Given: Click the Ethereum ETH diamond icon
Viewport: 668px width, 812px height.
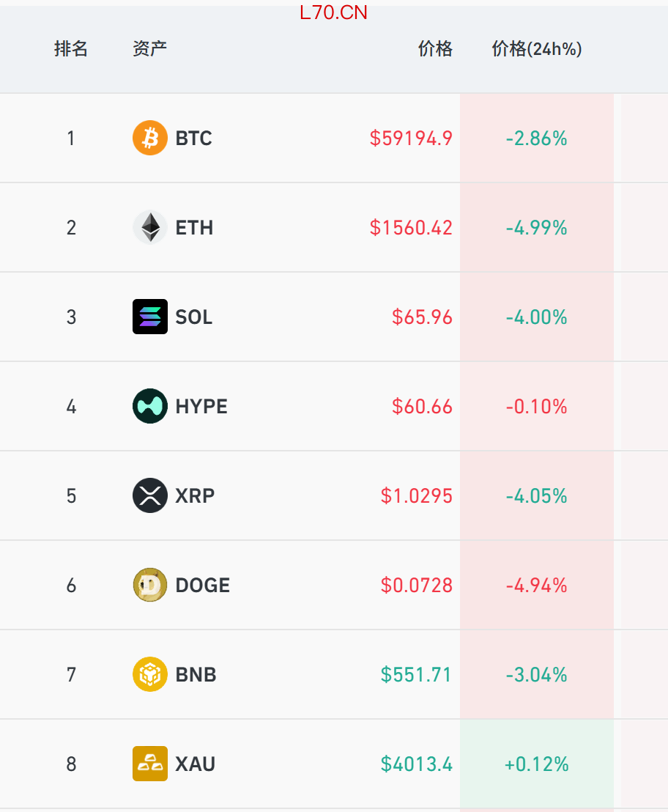Looking at the screenshot, I should [150, 227].
